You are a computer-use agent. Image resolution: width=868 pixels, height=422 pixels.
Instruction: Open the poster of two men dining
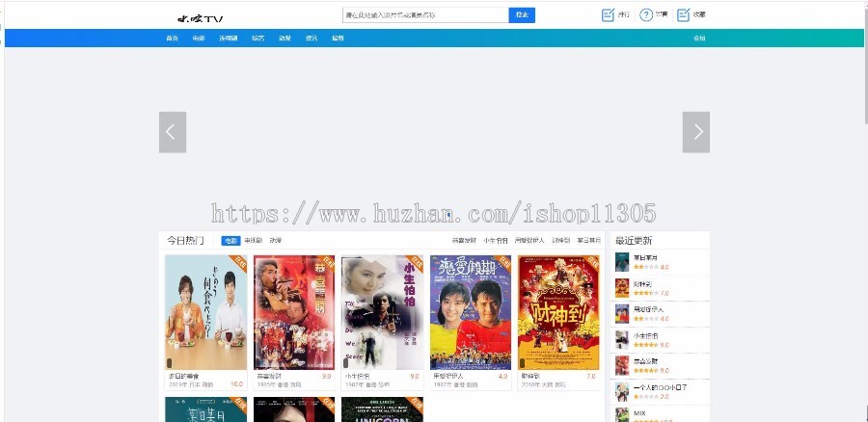click(x=206, y=312)
